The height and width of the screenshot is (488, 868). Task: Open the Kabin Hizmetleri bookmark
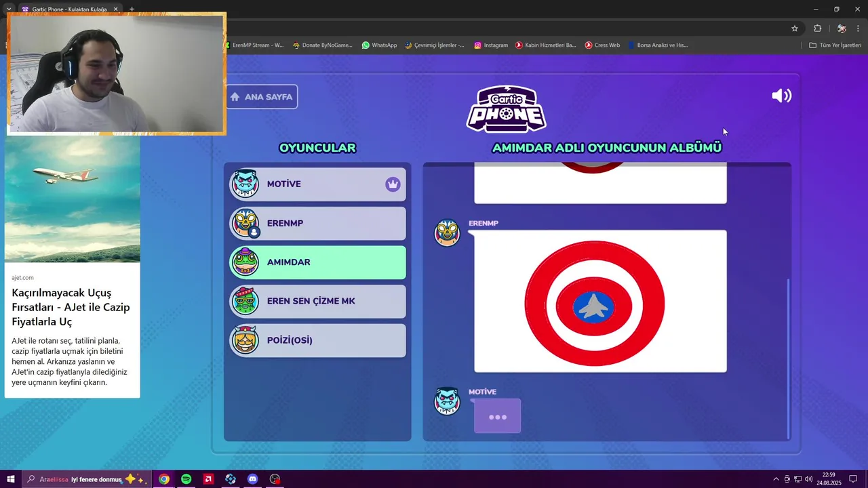click(546, 45)
